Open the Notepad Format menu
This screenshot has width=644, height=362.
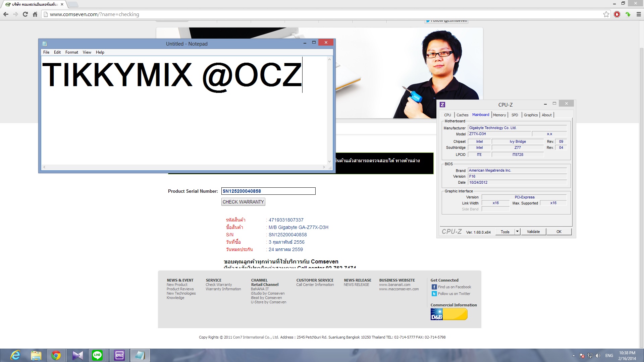tap(71, 52)
